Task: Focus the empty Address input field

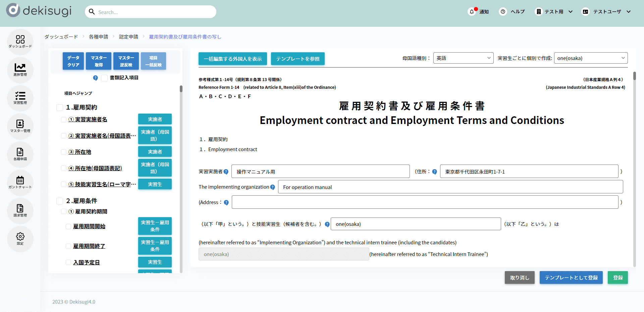Action: pos(425,202)
